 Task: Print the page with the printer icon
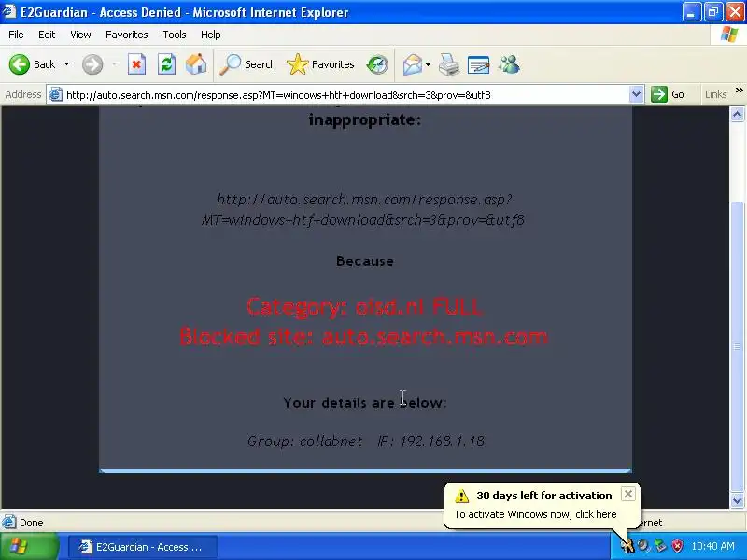(449, 64)
